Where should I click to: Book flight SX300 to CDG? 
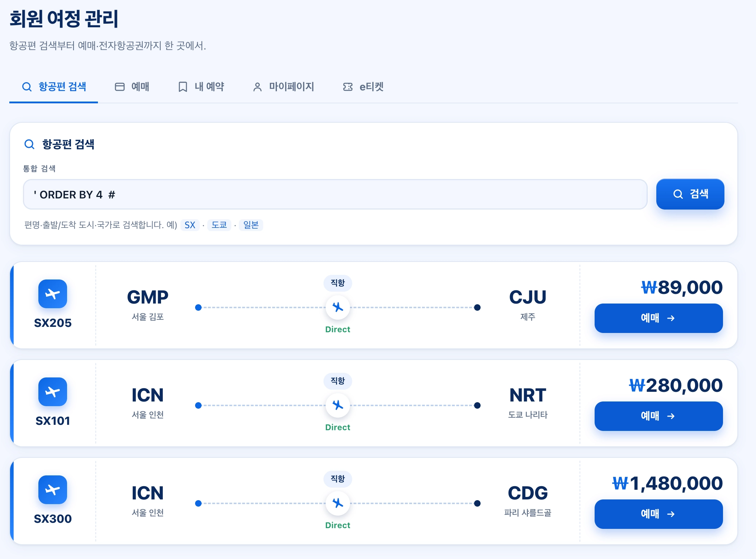pyautogui.click(x=658, y=514)
